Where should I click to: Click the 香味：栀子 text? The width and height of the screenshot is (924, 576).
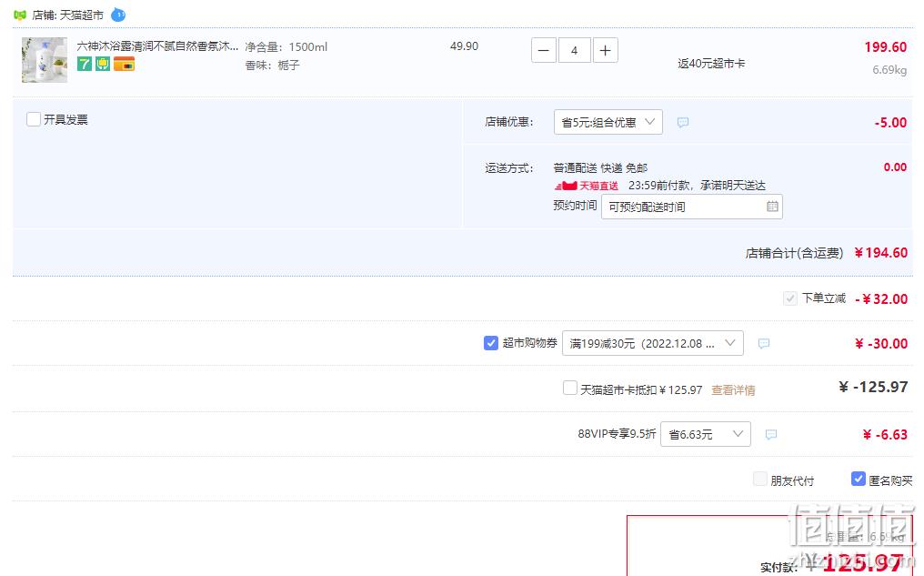point(272,66)
